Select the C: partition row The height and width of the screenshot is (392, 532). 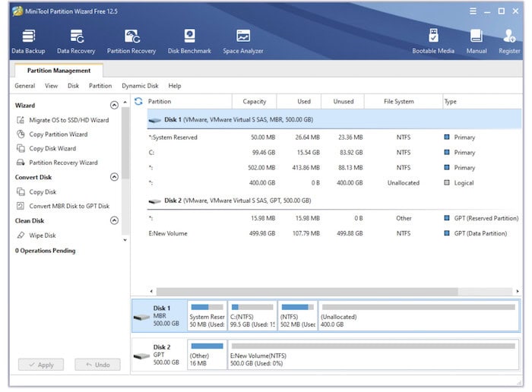click(334, 153)
